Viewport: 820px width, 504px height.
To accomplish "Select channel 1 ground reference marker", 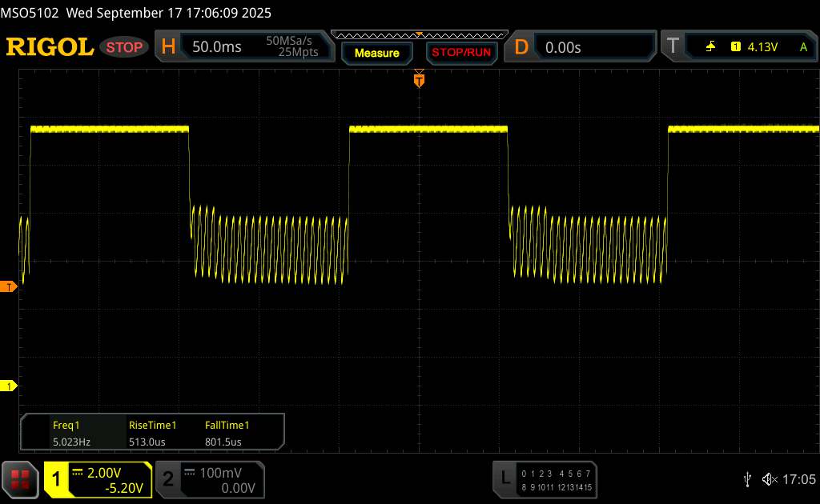I will tap(9, 386).
